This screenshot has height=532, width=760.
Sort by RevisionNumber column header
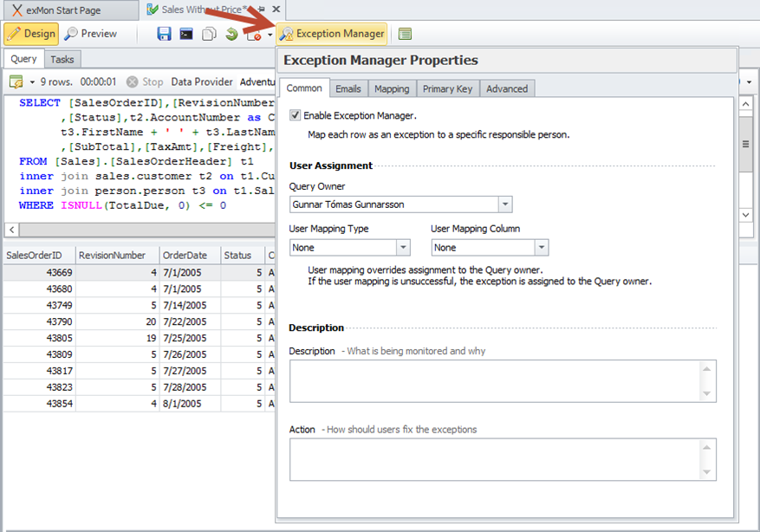(x=117, y=256)
